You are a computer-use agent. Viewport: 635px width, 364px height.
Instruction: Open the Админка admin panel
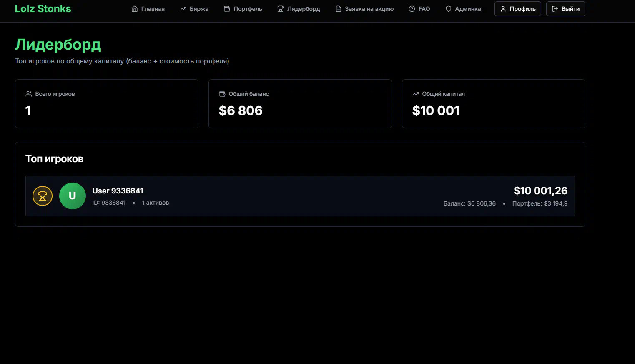[468, 9]
